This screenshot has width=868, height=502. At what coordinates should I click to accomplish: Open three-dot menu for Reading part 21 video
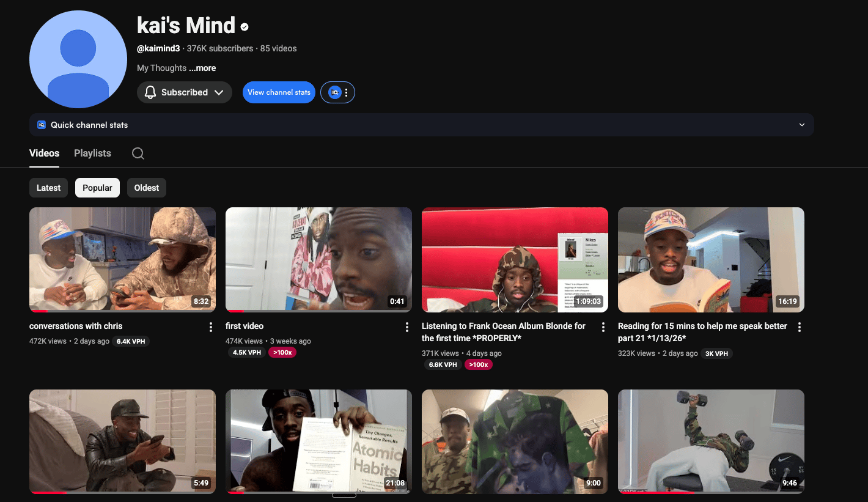coord(800,327)
